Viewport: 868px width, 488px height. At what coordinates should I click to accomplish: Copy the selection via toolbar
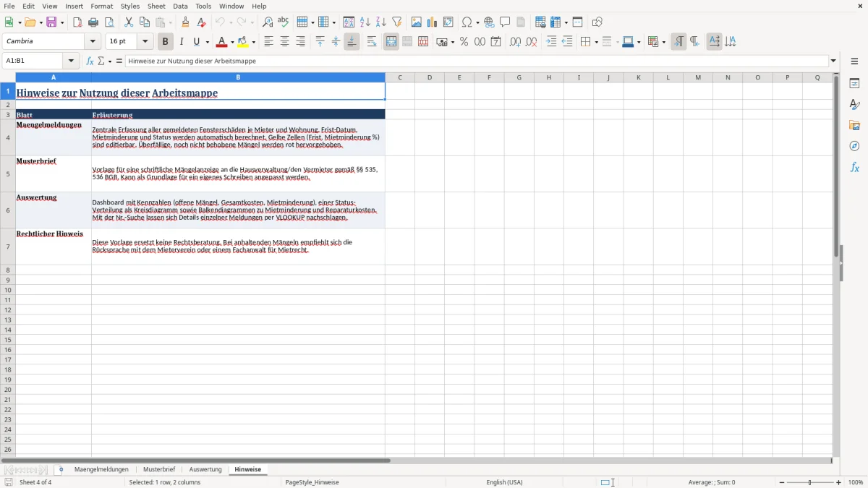[x=145, y=22]
